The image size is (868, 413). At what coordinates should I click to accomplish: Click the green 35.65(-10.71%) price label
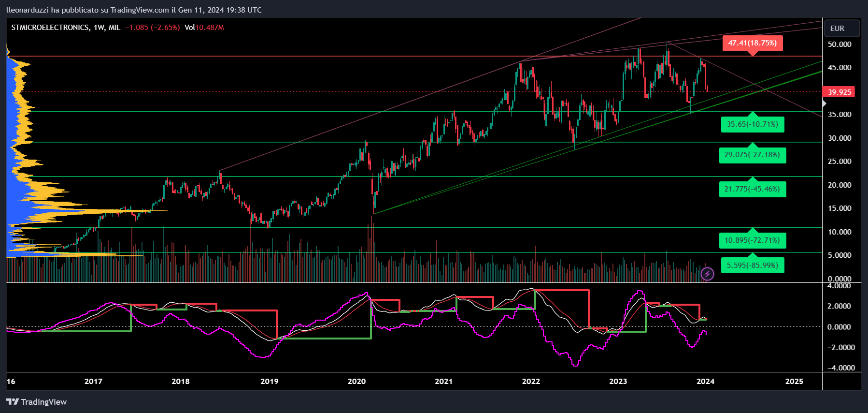click(x=752, y=124)
